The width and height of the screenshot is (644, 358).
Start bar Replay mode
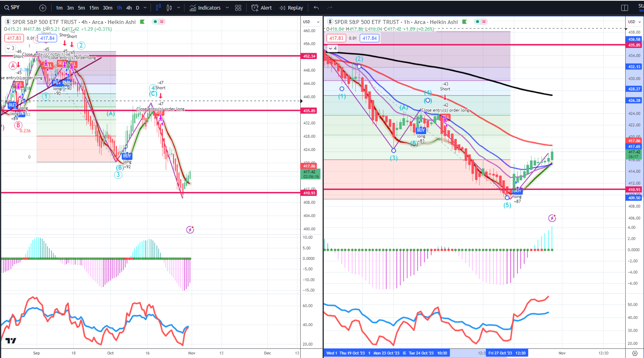(x=291, y=8)
